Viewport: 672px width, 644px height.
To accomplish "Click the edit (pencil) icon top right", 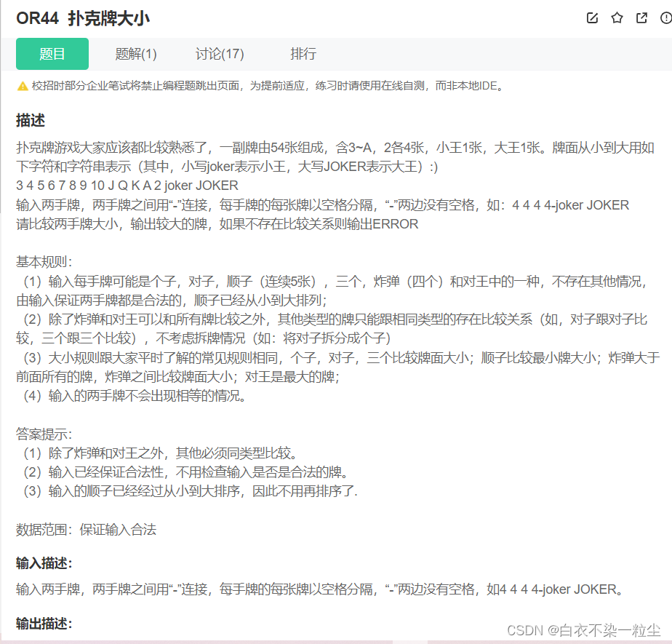I will [x=591, y=18].
